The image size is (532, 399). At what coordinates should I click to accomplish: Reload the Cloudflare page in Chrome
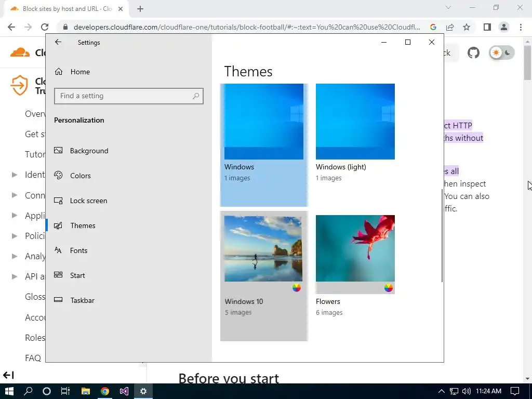45,27
